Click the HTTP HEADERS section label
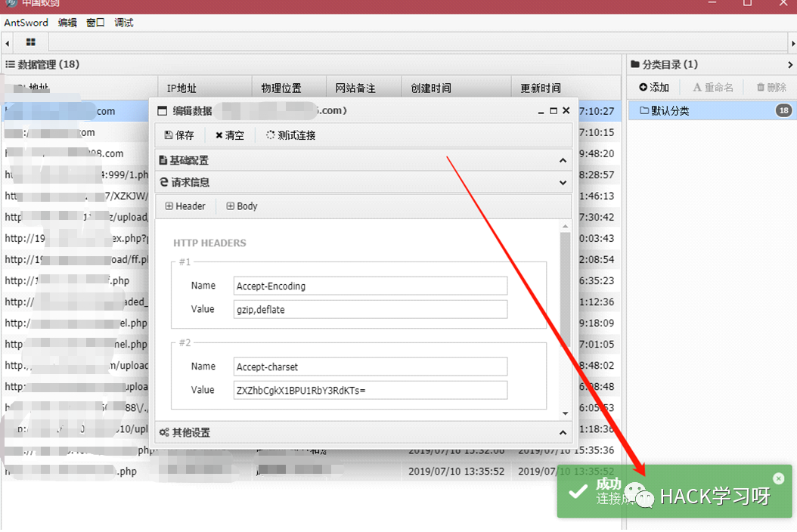 tap(209, 243)
